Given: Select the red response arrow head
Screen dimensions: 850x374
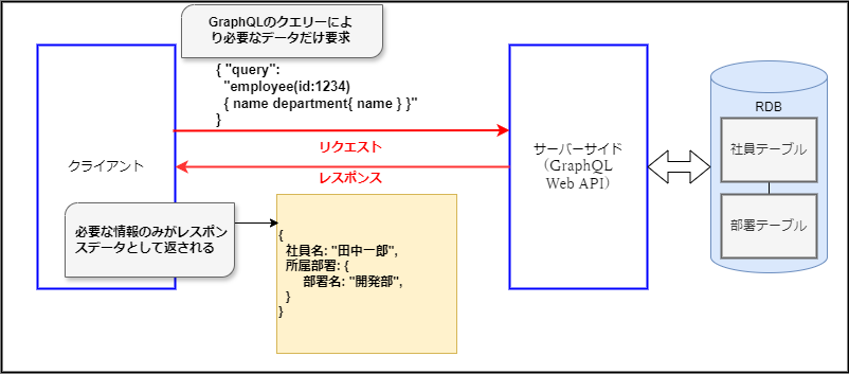Looking at the screenshot, I should point(182,168).
